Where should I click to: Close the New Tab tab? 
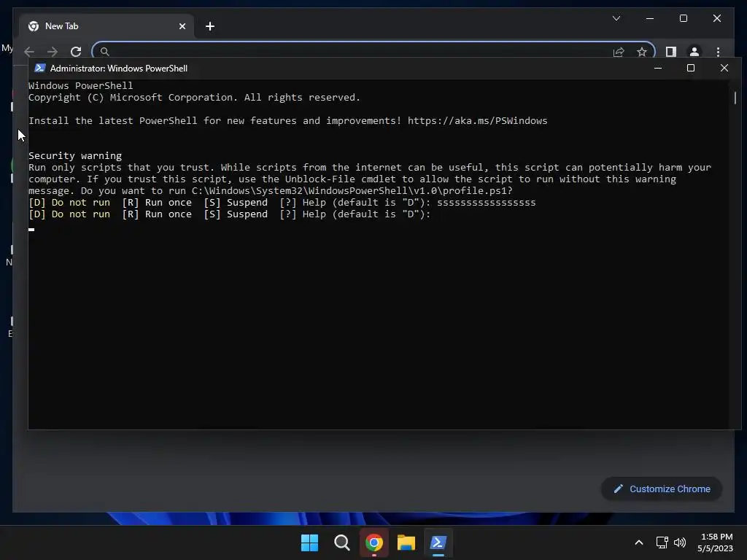tap(182, 26)
